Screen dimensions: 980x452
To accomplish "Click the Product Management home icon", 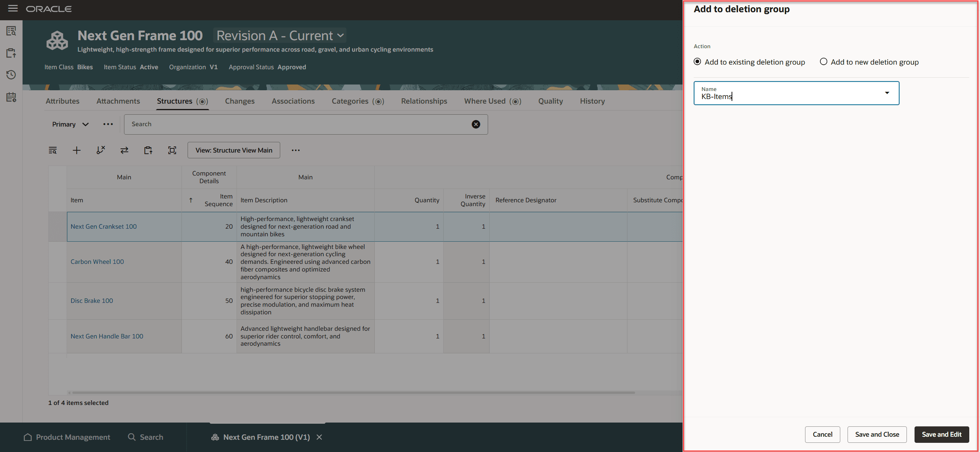I will 28,437.
